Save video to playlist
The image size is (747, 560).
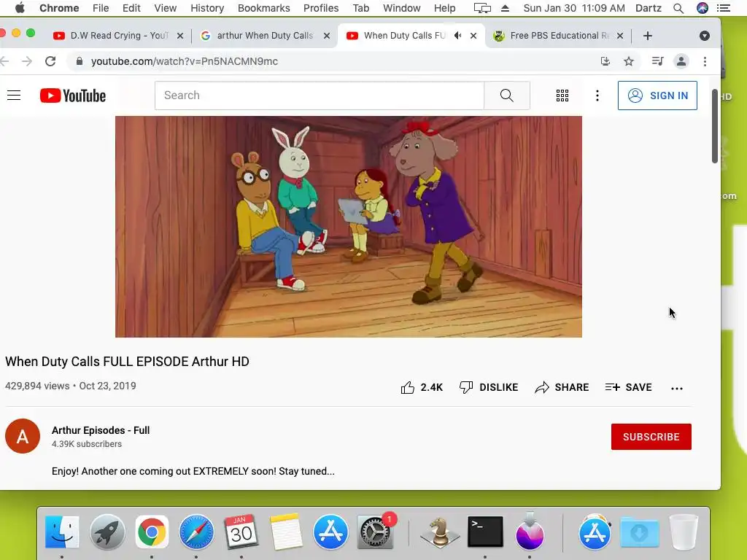(628, 387)
